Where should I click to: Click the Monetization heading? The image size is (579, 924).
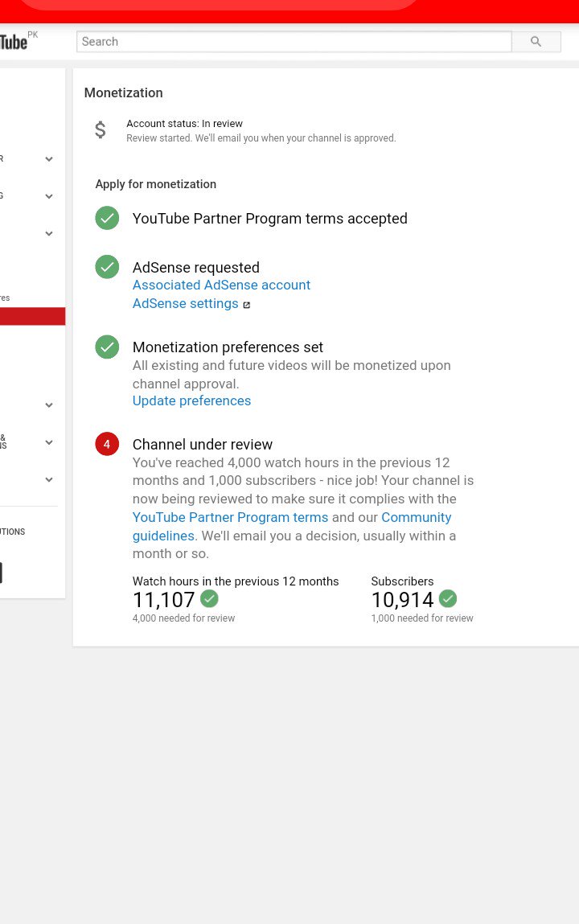124,92
